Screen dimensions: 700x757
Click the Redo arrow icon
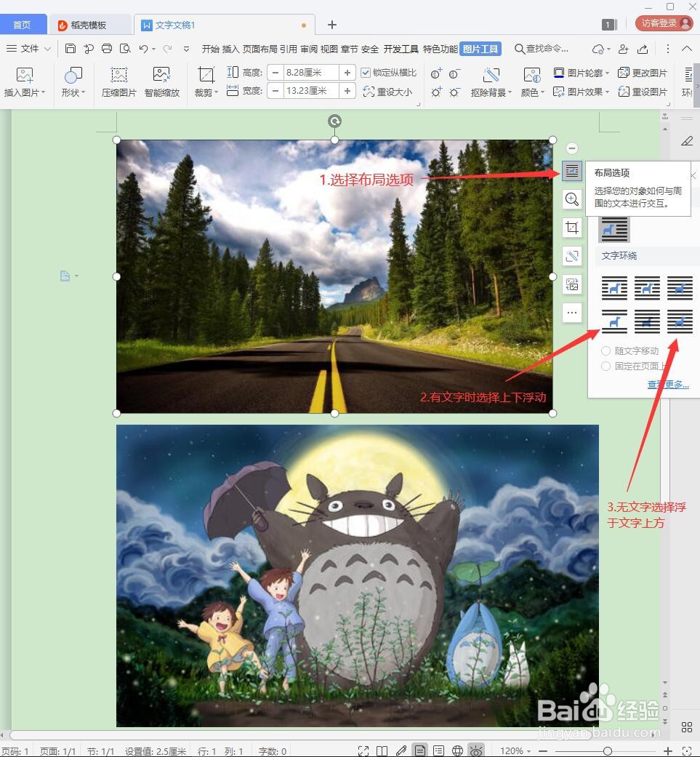[x=167, y=48]
